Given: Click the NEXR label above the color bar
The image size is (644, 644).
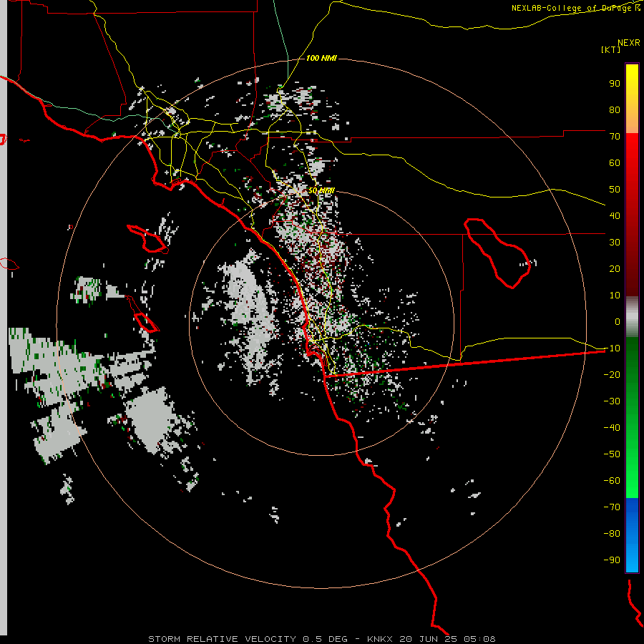Looking at the screenshot, I should tap(629, 43).
